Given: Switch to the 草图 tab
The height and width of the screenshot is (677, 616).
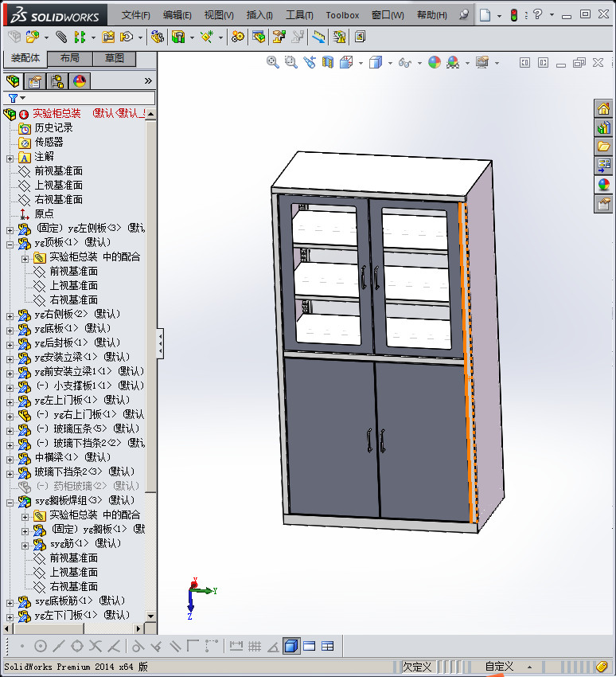Looking at the screenshot, I should [115, 58].
